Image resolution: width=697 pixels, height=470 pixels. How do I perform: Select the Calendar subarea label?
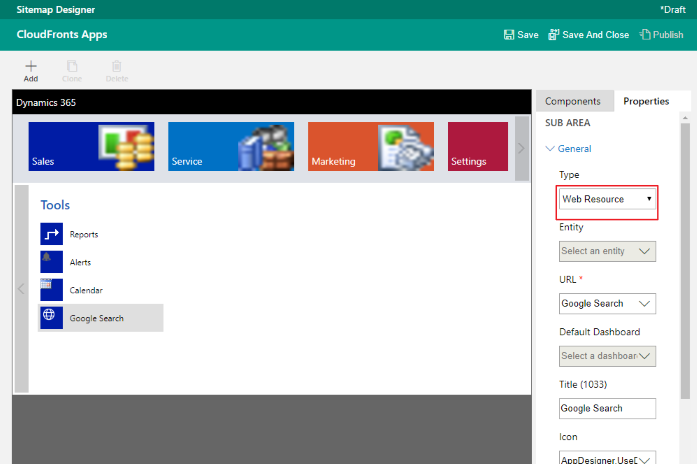86,290
